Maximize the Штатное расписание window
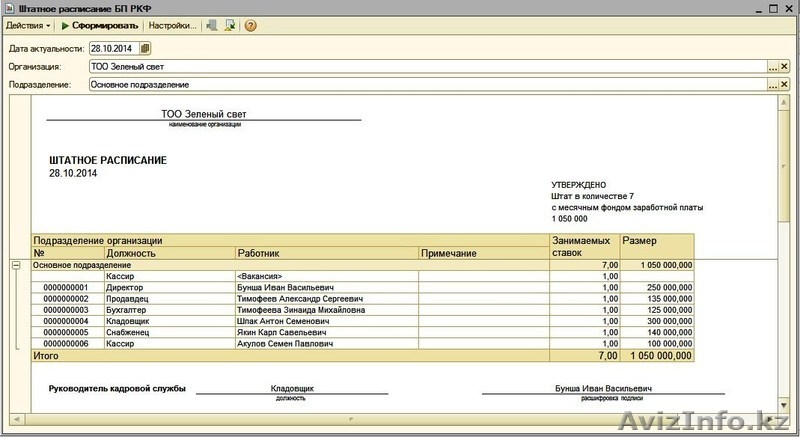 click(x=771, y=8)
